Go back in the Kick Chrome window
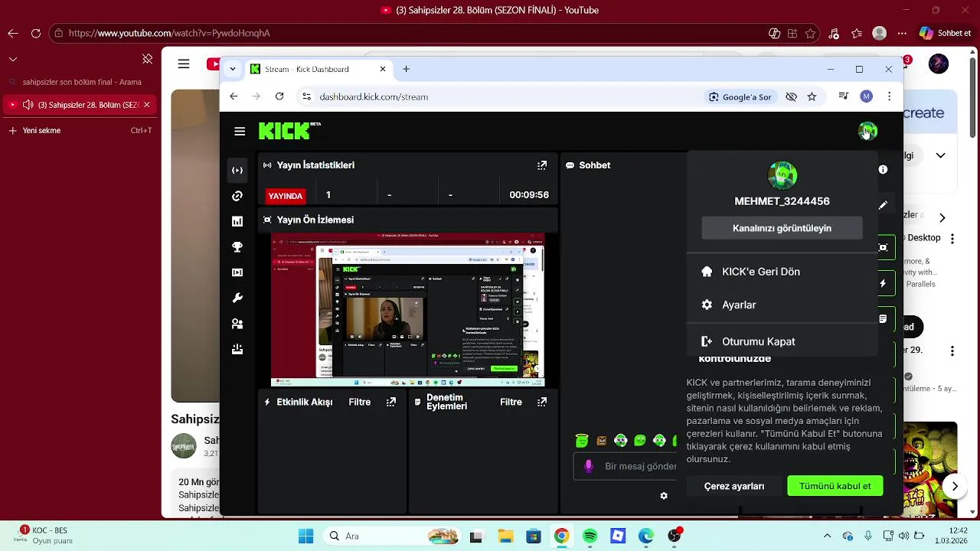Image resolution: width=980 pixels, height=551 pixels. [234, 96]
